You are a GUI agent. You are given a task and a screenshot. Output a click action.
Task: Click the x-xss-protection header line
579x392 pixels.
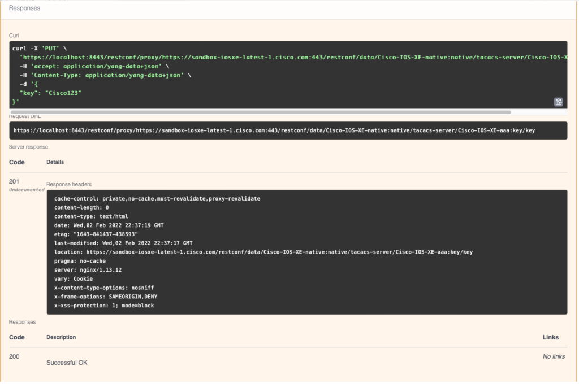[x=104, y=306]
